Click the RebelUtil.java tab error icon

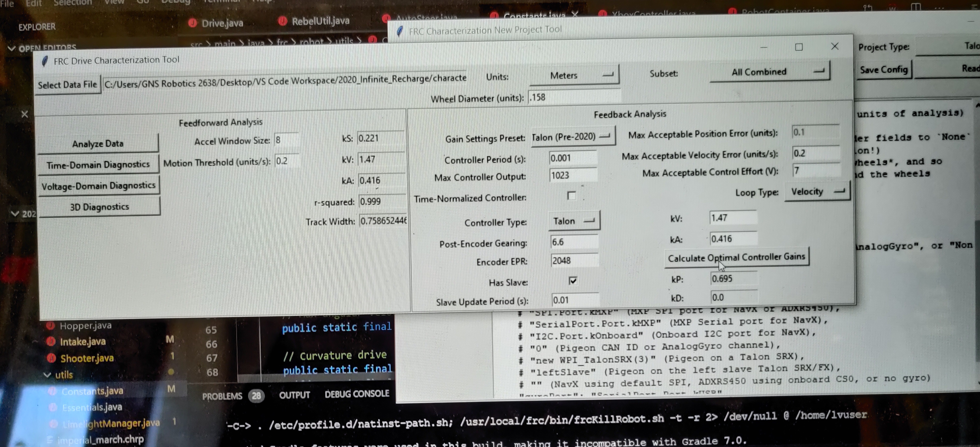pos(282,21)
